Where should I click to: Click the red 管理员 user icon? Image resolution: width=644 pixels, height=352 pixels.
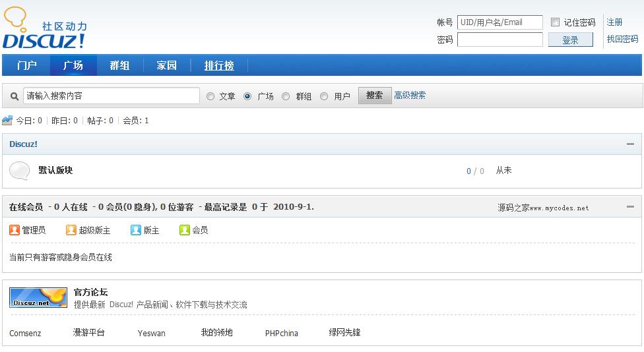[x=15, y=230]
